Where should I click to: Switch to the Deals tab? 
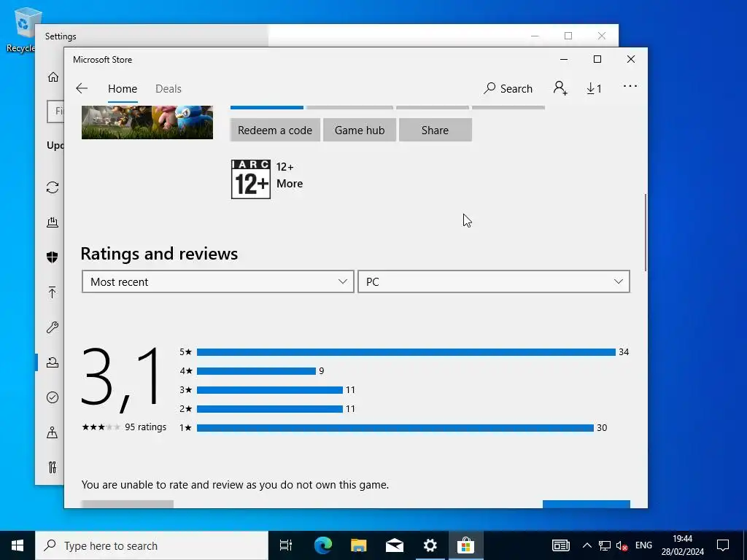pos(169,89)
